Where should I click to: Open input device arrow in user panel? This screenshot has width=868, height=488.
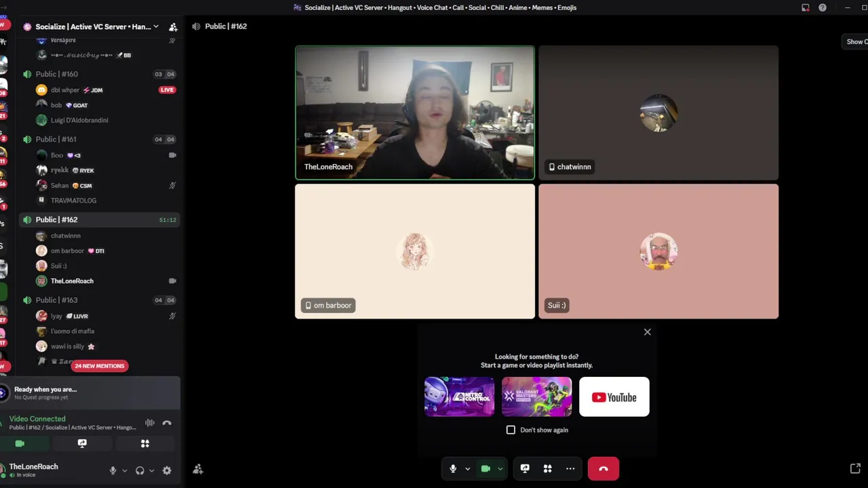124,470
